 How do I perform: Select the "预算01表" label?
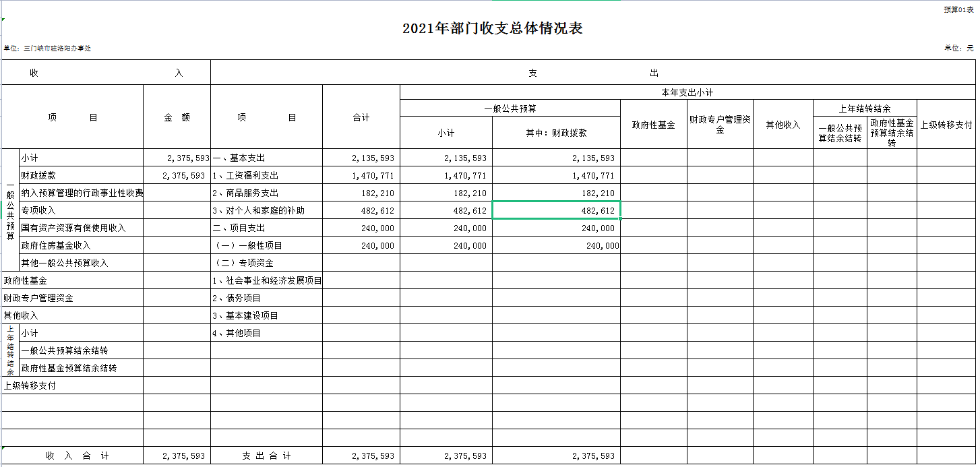coord(958,9)
